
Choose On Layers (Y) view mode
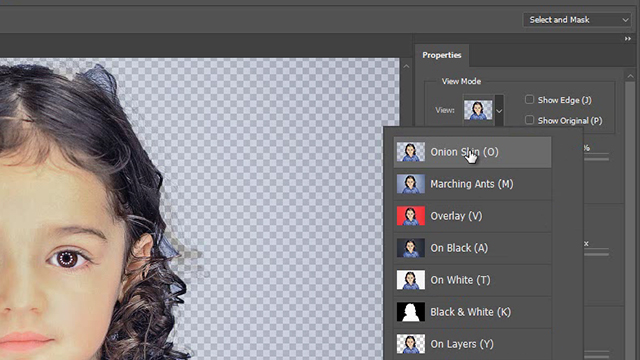[472, 344]
